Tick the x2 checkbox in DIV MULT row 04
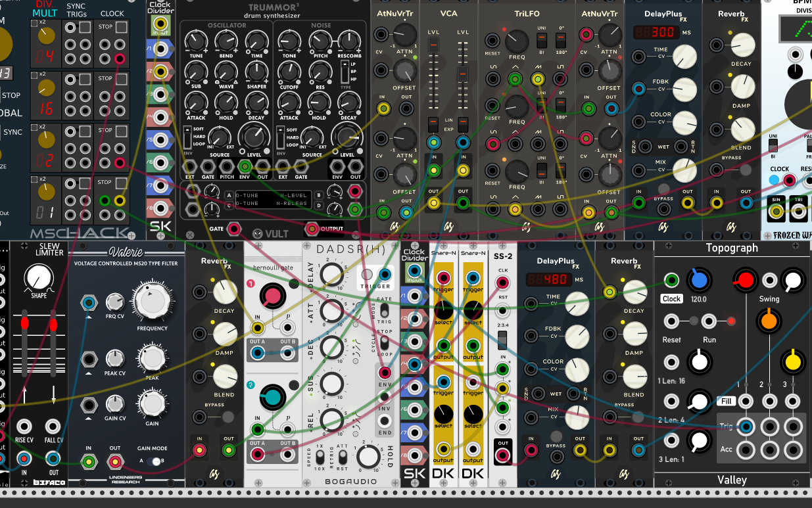 34,23
